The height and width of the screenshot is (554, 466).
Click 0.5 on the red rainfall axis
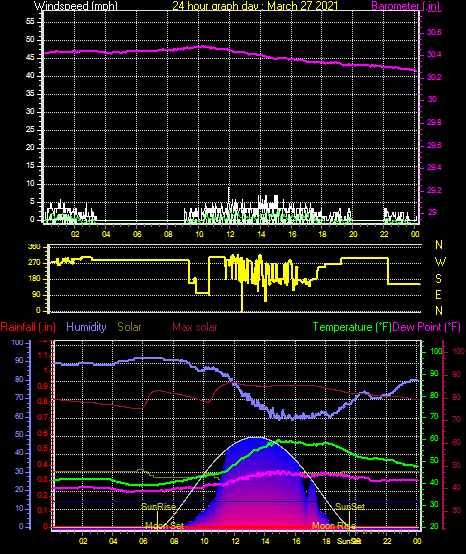(x=43, y=448)
